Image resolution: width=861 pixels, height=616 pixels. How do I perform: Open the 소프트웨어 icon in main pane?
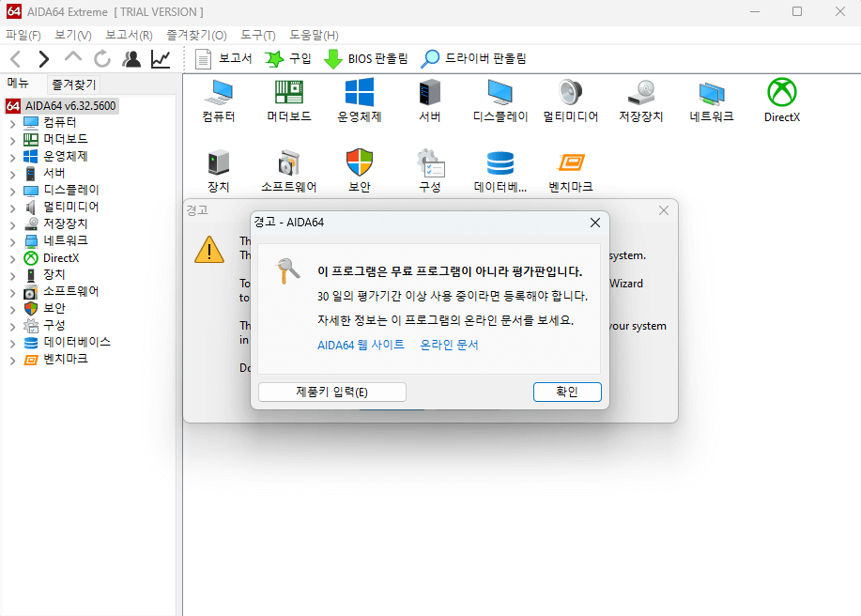(x=289, y=171)
